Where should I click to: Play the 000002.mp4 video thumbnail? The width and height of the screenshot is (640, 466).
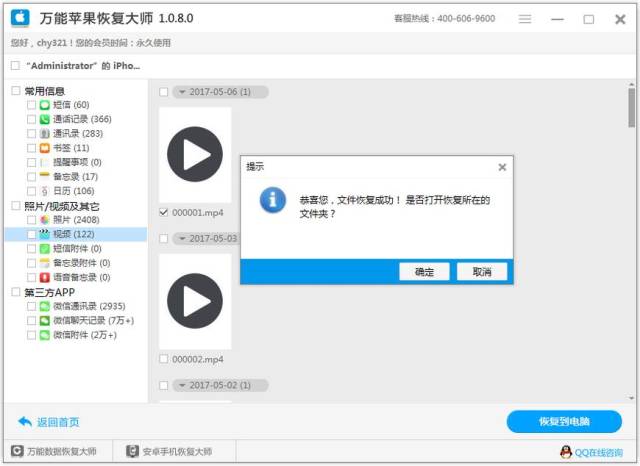(195, 301)
